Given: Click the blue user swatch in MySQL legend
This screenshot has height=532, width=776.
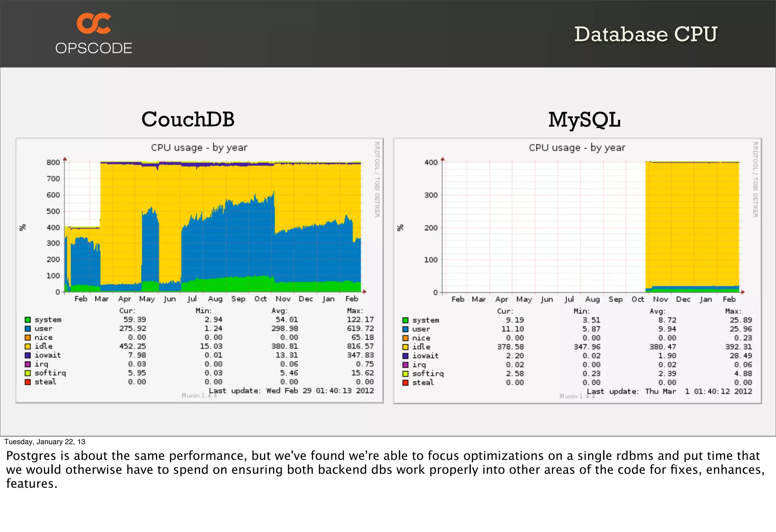Looking at the screenshot, I should (405, 329).
